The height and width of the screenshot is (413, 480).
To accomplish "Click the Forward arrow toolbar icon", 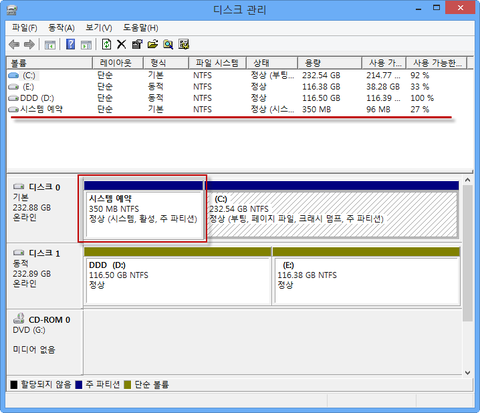I will (x=29, y=44).
